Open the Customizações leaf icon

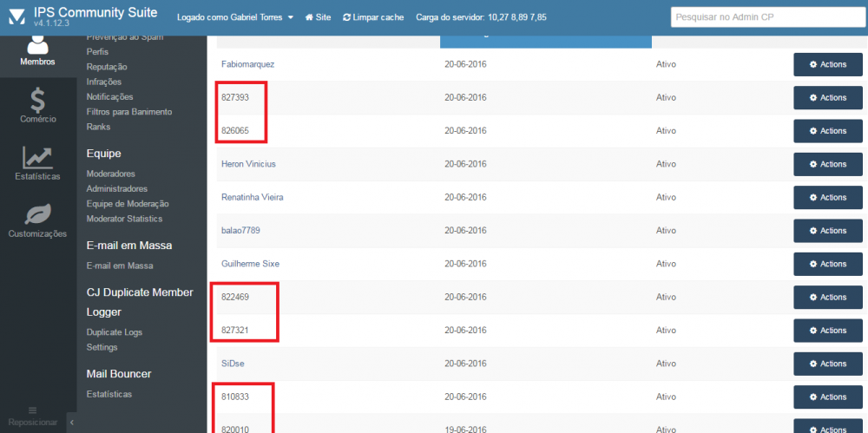pos(37,214)
